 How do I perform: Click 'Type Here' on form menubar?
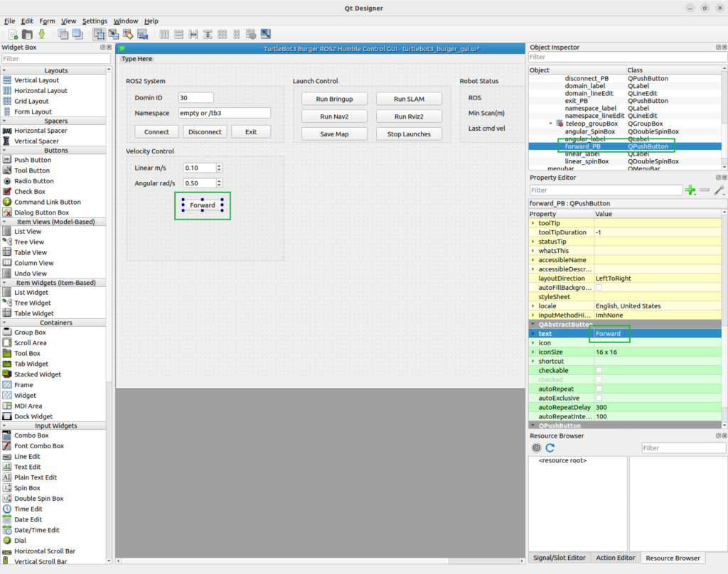(137, 59)
